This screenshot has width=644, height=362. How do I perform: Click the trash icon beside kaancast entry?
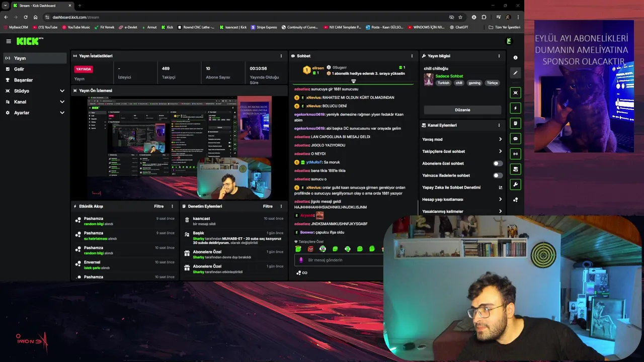(x=187, y=220)
